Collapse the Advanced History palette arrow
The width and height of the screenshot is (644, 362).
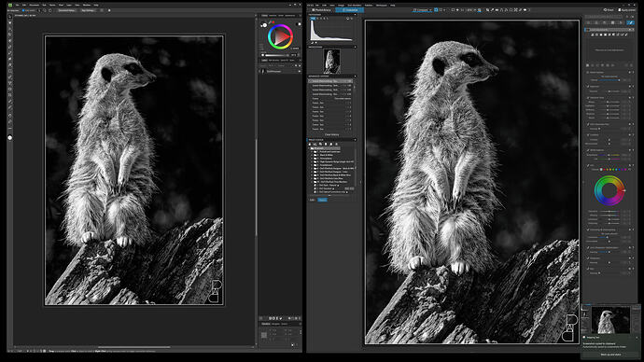(356, 76)
